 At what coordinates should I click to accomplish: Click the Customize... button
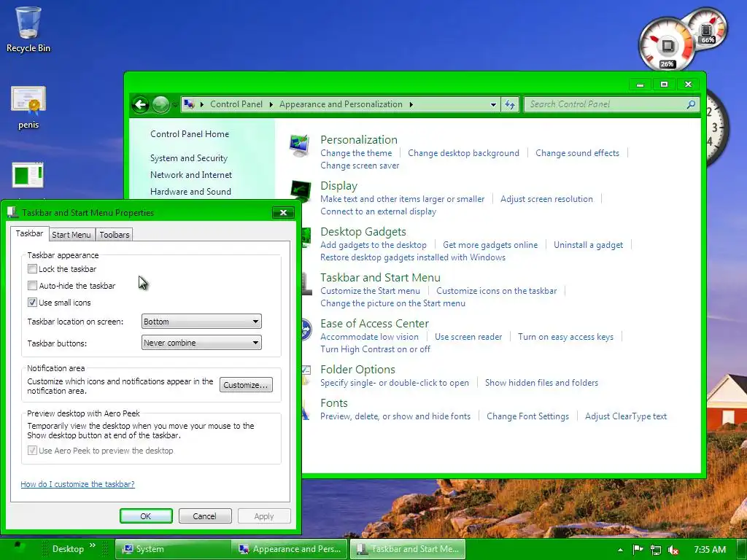(x=246, y=385)
